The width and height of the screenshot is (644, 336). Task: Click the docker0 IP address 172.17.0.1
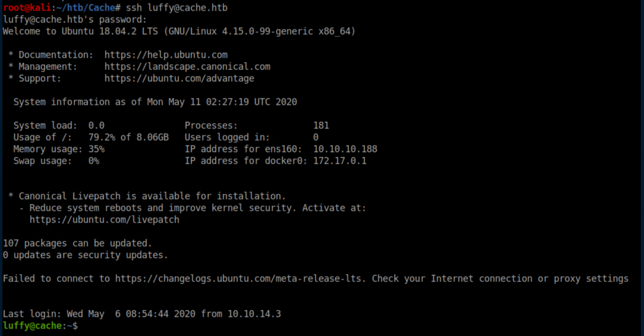[x=340, y=161]
